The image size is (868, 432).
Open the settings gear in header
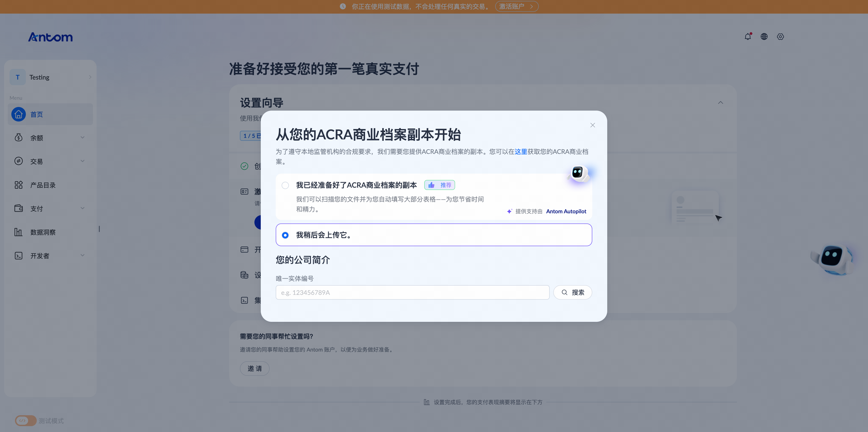click(x=780, y=37)
